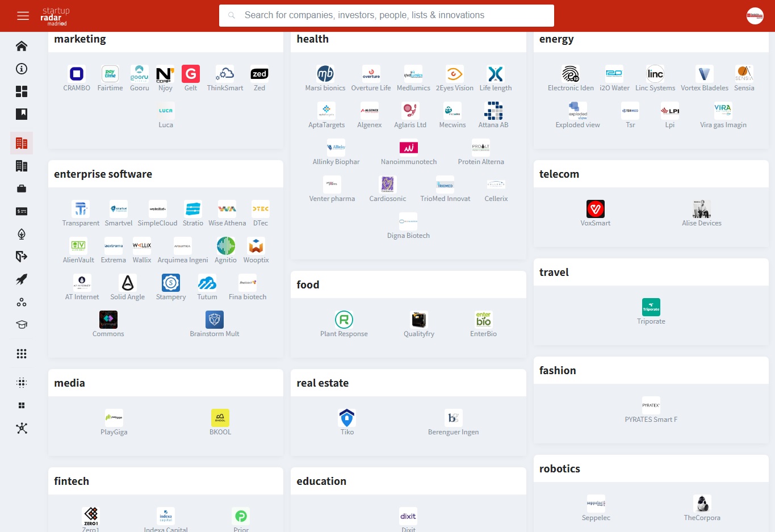The width and height of the screenshot is (775, 532).
Task: Click the network graph sidebar icon
Action: coord(22,428)
